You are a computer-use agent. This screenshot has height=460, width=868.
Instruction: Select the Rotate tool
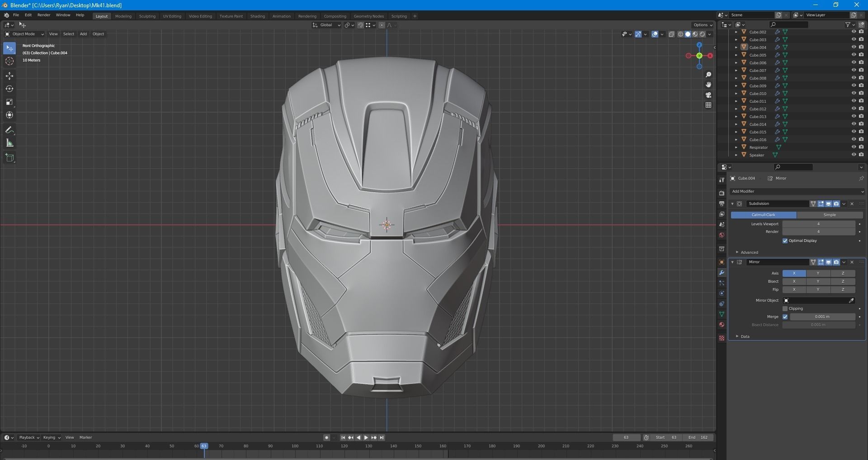coord(9,89)
